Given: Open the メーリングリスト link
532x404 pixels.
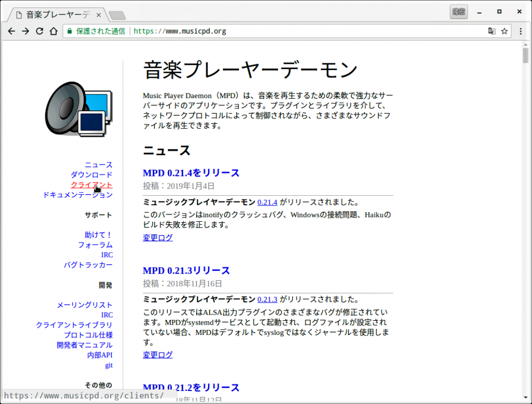Looking at the screenshot, I should pyautogui.click(x=85, y=305).
